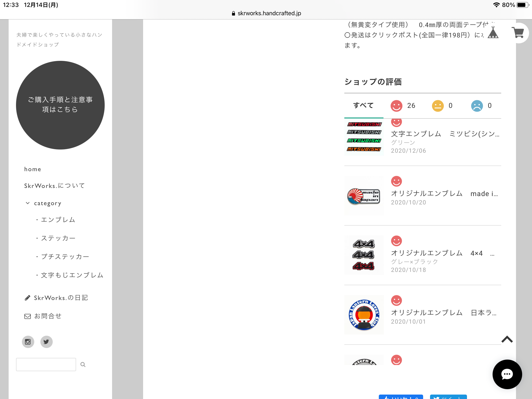Open the お問合せ contact link
This screenshot has width=532, height=399.
(48, 316)
